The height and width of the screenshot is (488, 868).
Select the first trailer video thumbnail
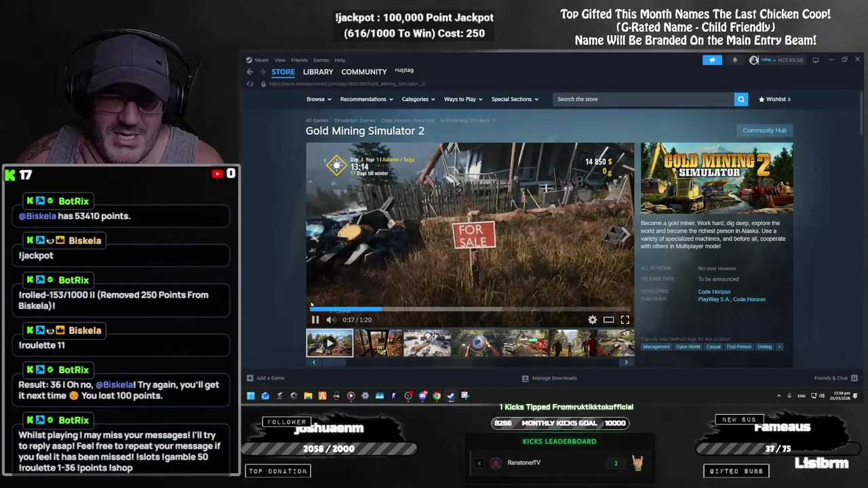click(330, 343)
